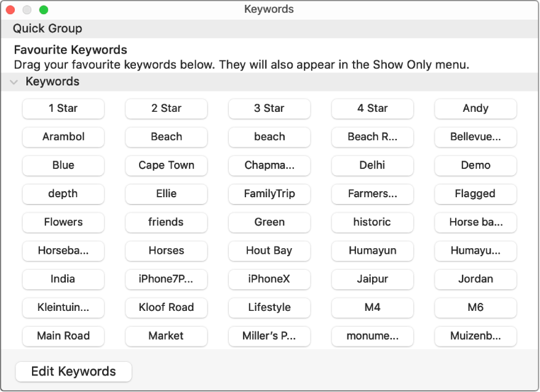Click the Cape Town keyword

[166, 165]
